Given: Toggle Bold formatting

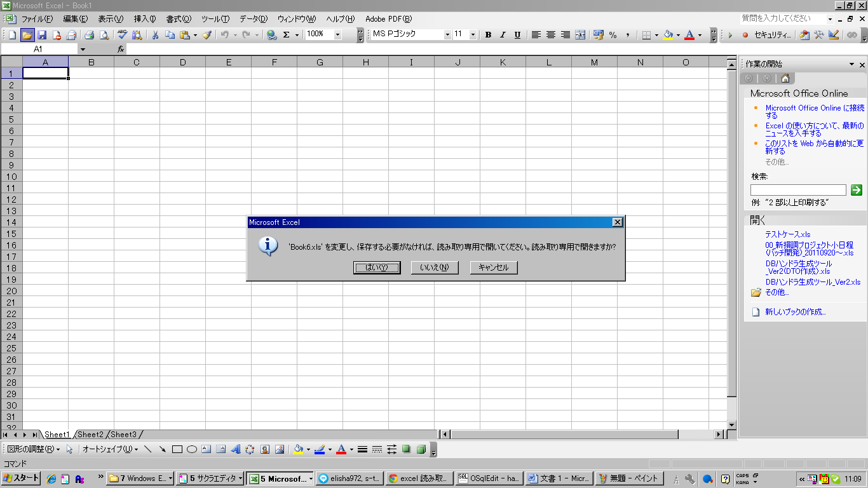Looking at the screenshot, I should (x=488, y=35).
